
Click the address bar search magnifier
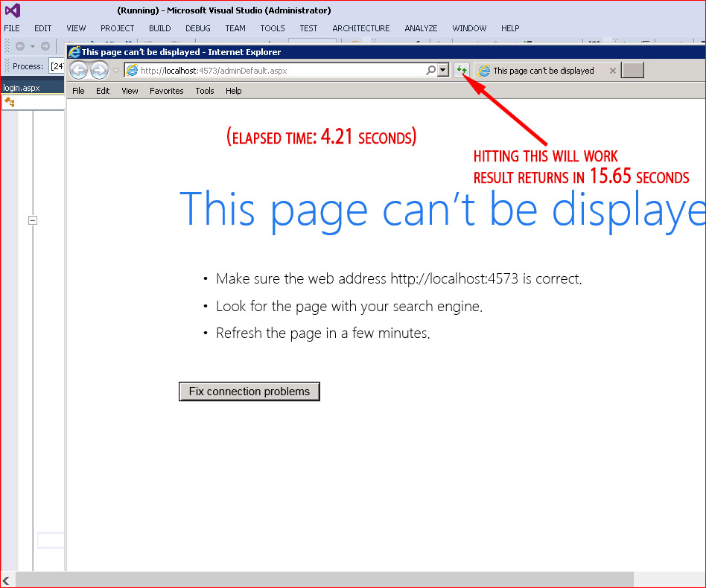coord(431,70)
